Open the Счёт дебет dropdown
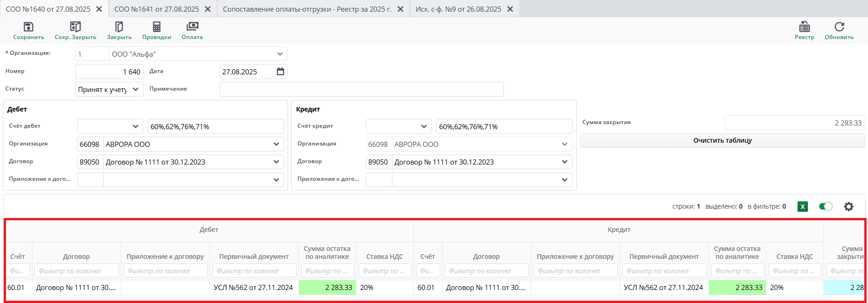The image size is (868, 303). tap(135, 126)
